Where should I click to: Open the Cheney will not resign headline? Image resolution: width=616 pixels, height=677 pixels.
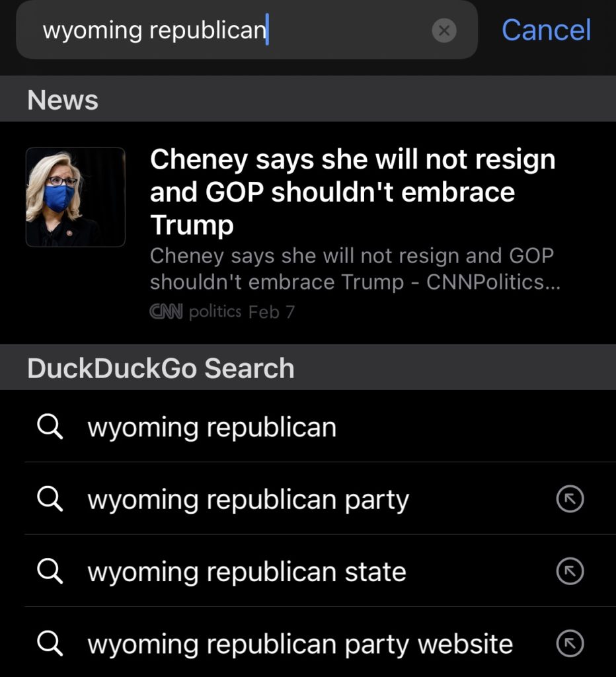(352, 192)
